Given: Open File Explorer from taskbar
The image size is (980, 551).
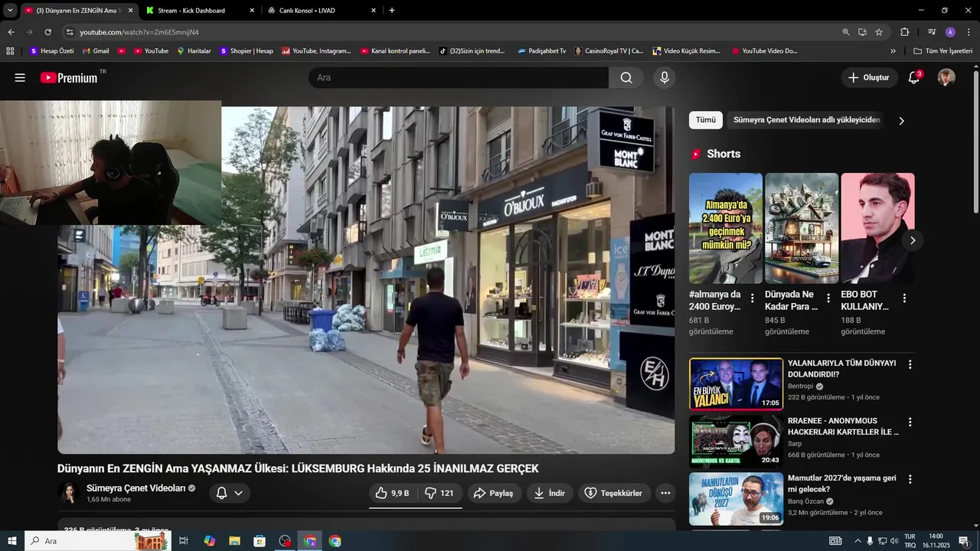Looking at the screenshot, I should [234, 541].
